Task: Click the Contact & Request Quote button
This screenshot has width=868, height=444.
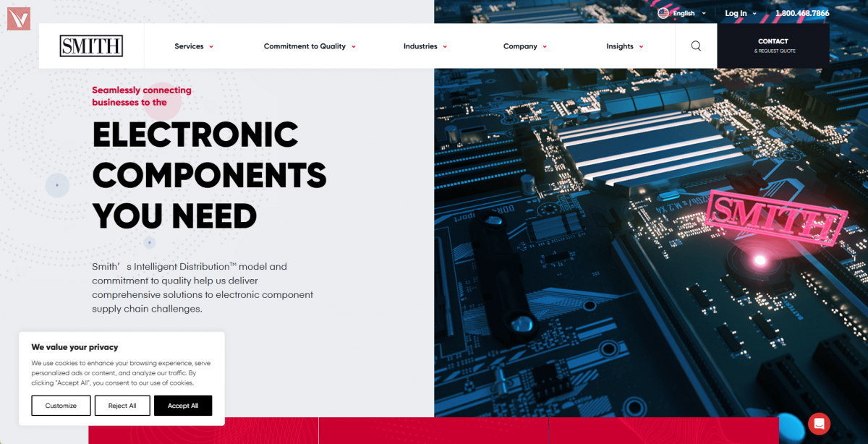Action: click(773, 46)
